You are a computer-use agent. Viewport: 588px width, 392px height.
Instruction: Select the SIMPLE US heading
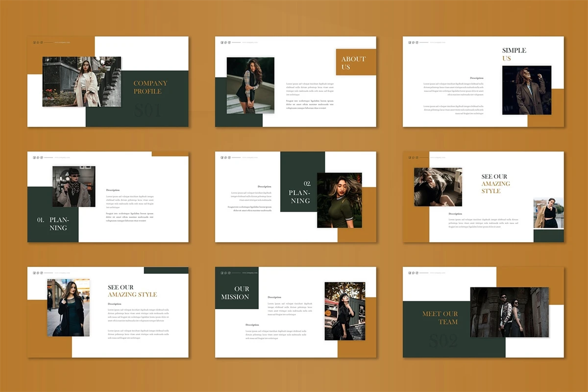(514, 54)
